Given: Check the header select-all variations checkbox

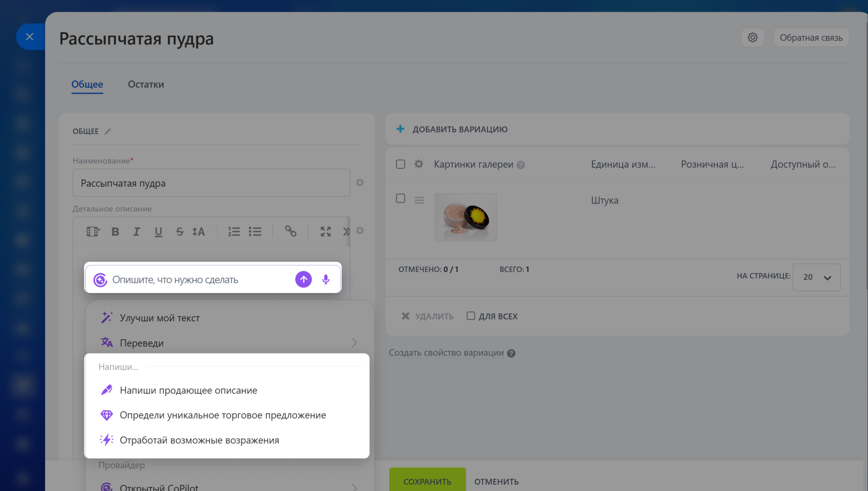Looking at the screenshot, I should coord(401,164).
